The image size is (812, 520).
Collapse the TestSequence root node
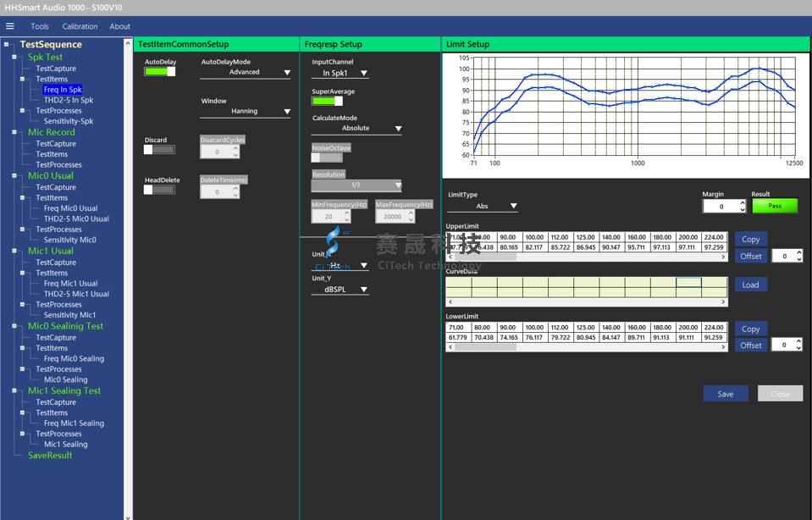click(6, 44)
